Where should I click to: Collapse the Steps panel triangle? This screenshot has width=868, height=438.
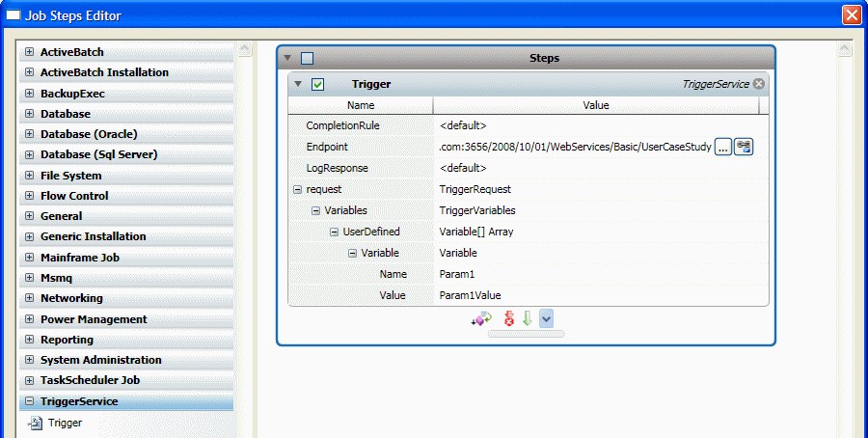point(287,58)
